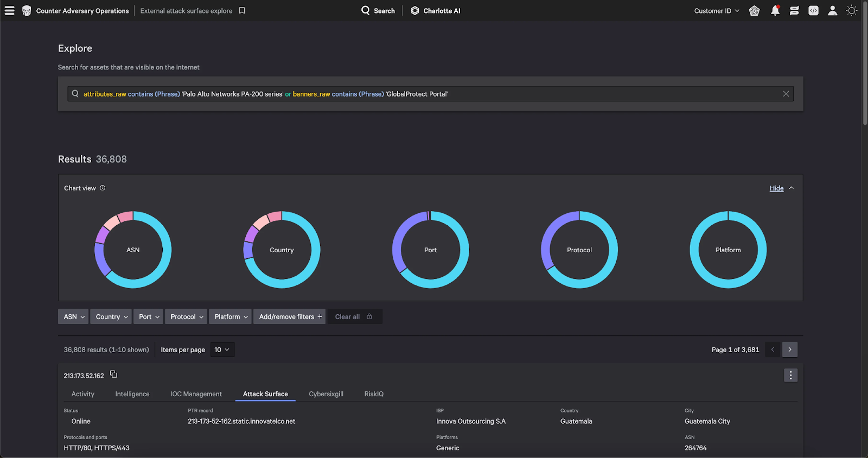Open the ASN filter dropdown
Image resolution: width=868 pixels, height=458 pixels.
click(73, 316)
